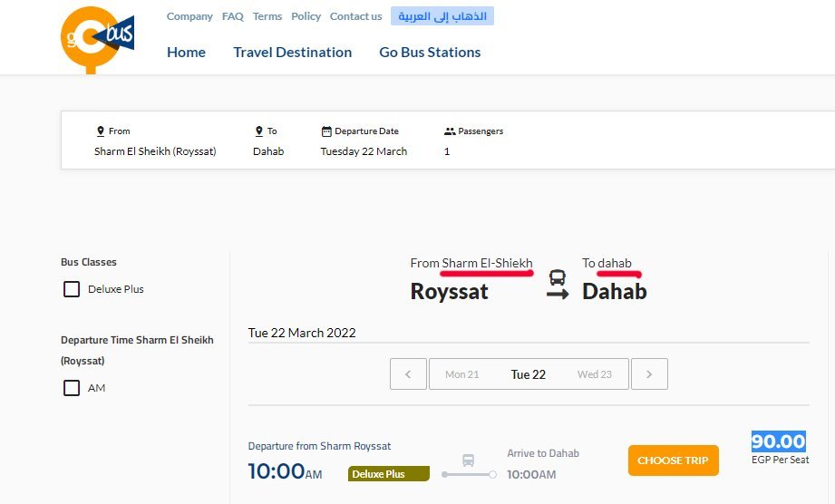
Task: Click the passengers people icon
Action: click(450, 131)
